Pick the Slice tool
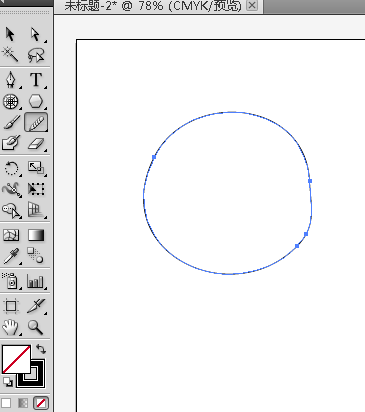365x412 pixels. coord(36,306)
